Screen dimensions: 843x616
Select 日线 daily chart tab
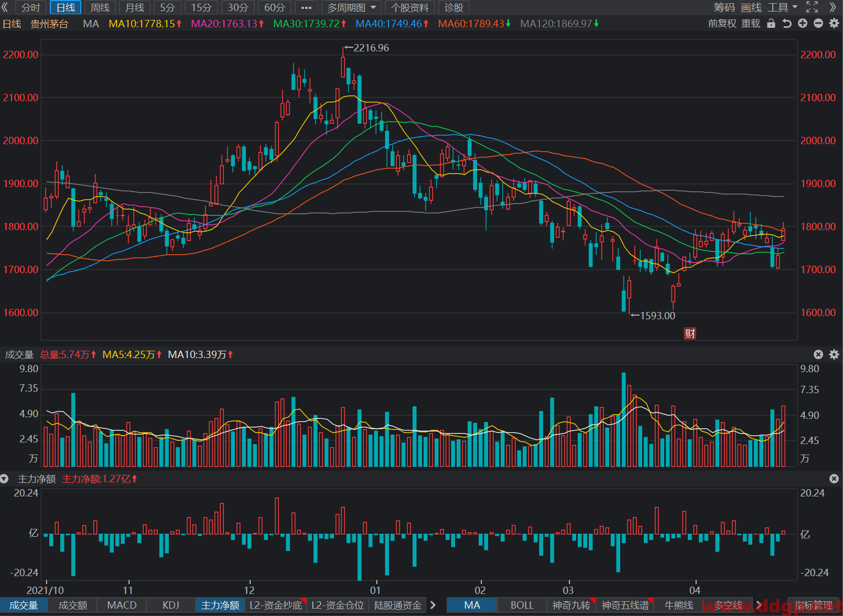pos(66,8)
